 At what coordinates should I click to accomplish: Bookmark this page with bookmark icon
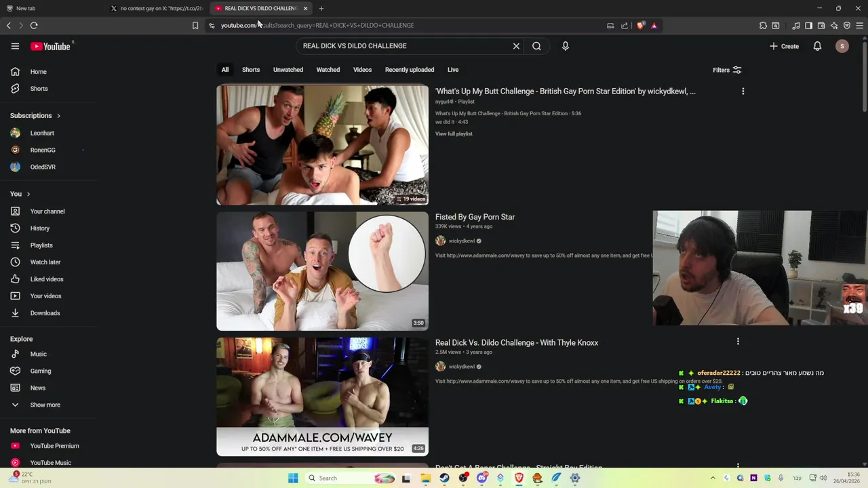click(x=195, y=25)
